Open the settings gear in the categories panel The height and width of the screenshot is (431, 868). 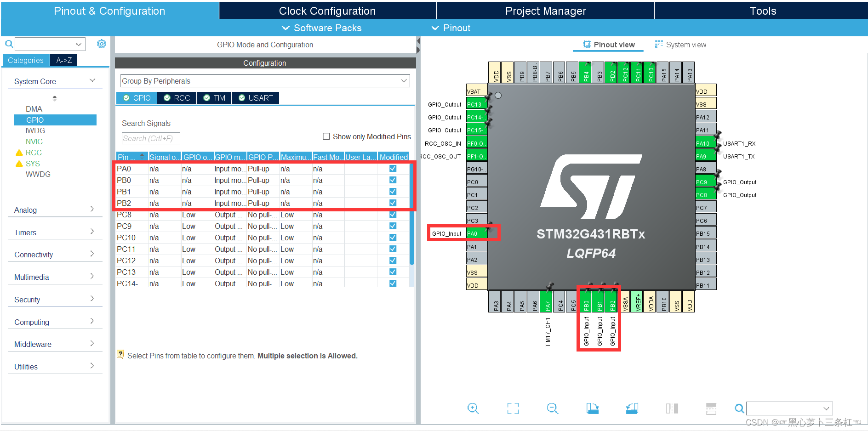pyautogui.click(x=102, y=44)
